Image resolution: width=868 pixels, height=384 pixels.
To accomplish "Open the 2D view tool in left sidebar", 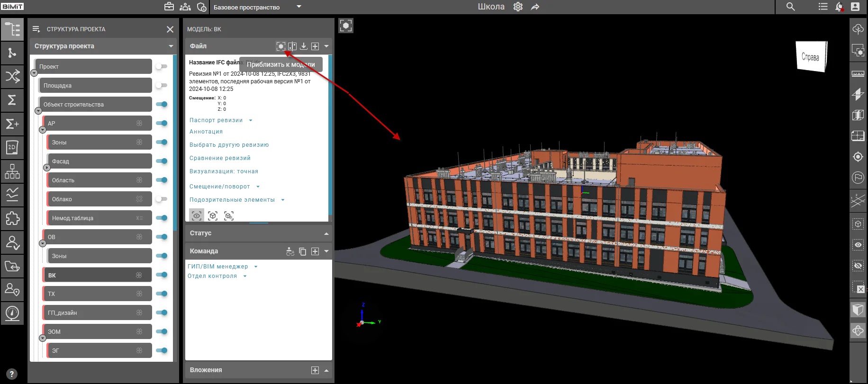I will 12,147.
